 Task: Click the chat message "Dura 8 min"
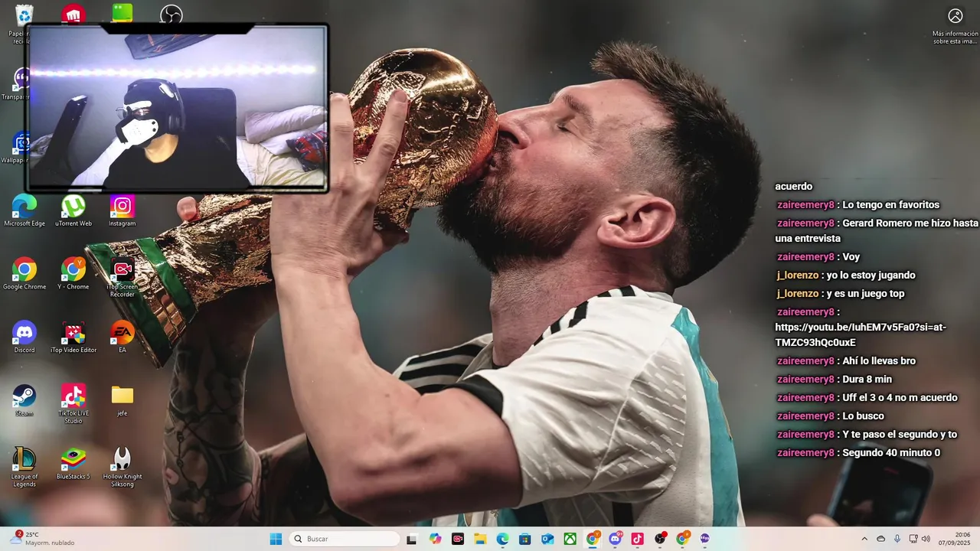click(867, 379)
